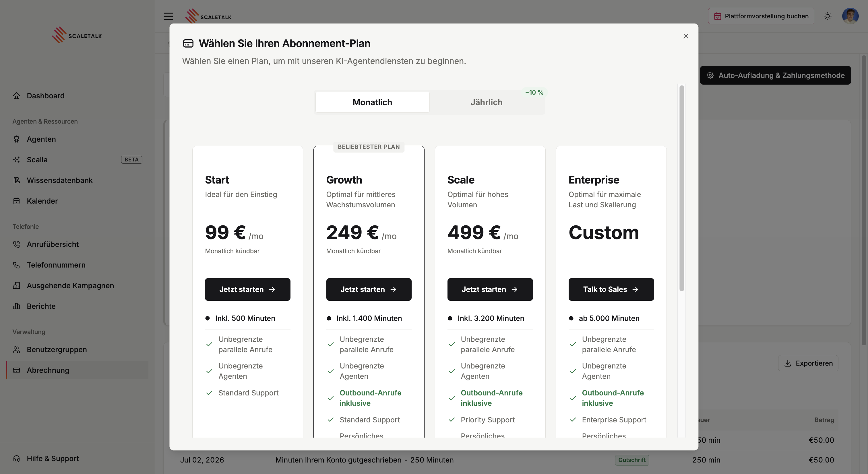
Task: Click the Abrechnung card icon
Action: click(x=17, y=370)
